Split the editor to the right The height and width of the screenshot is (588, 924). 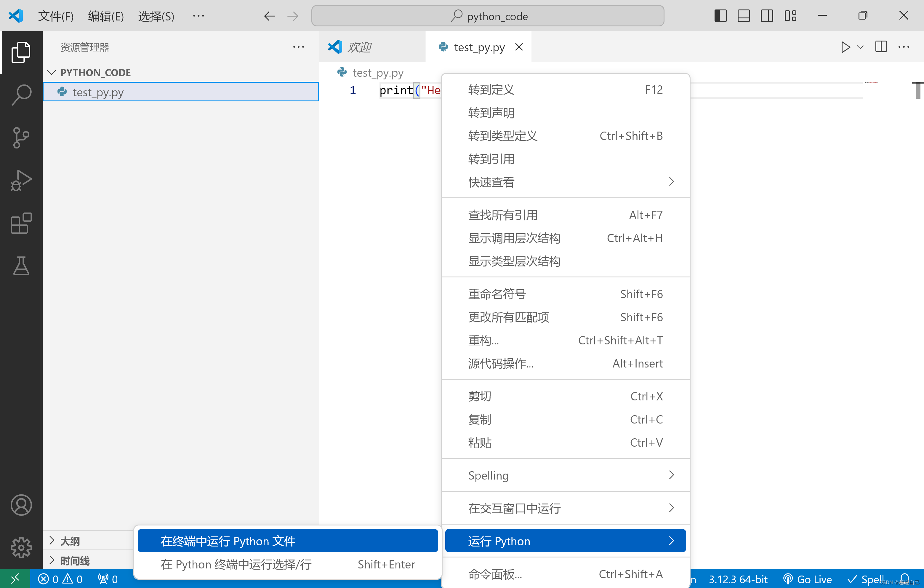pos(881,47)
